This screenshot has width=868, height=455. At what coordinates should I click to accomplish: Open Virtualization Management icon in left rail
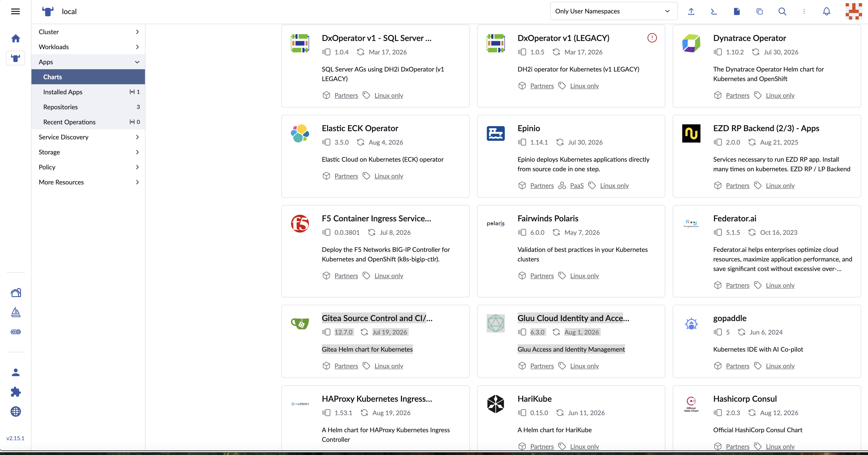[x=16, y=332]
